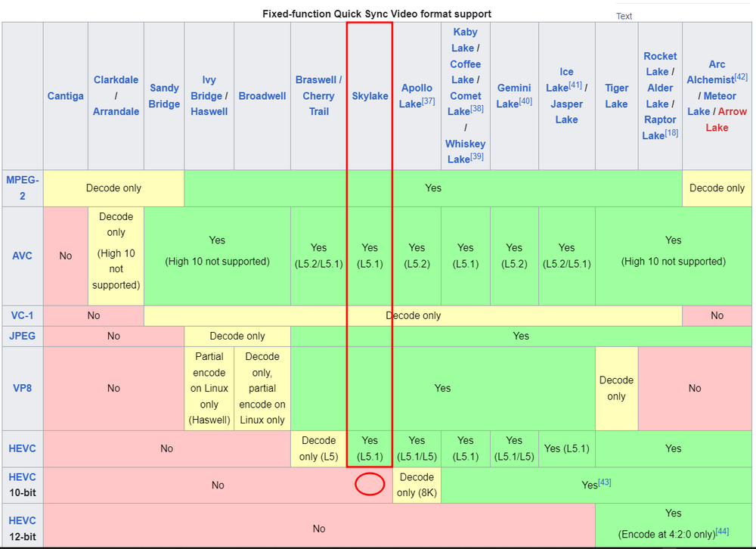Visit the Sandy Bridge article link

(x=164, y=95)
